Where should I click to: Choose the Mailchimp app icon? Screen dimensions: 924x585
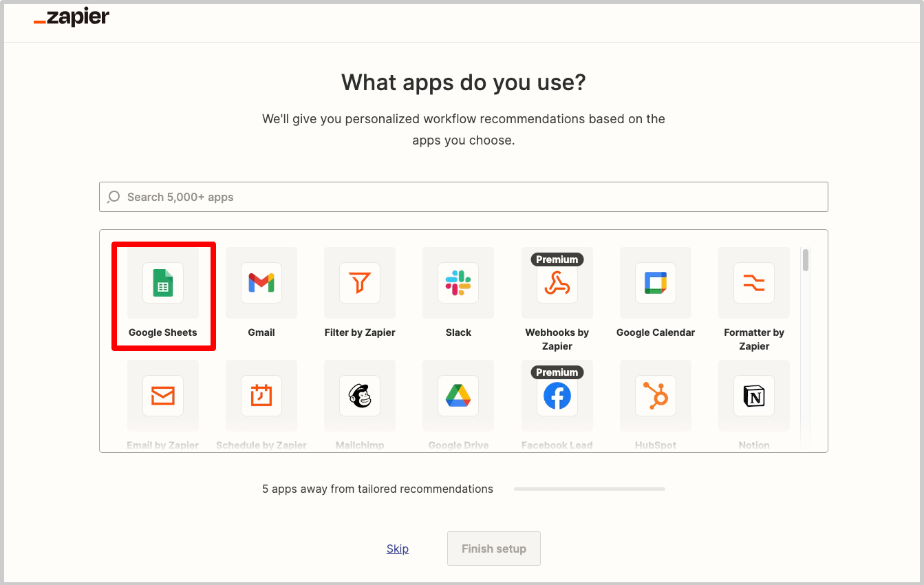click(360, 396)
